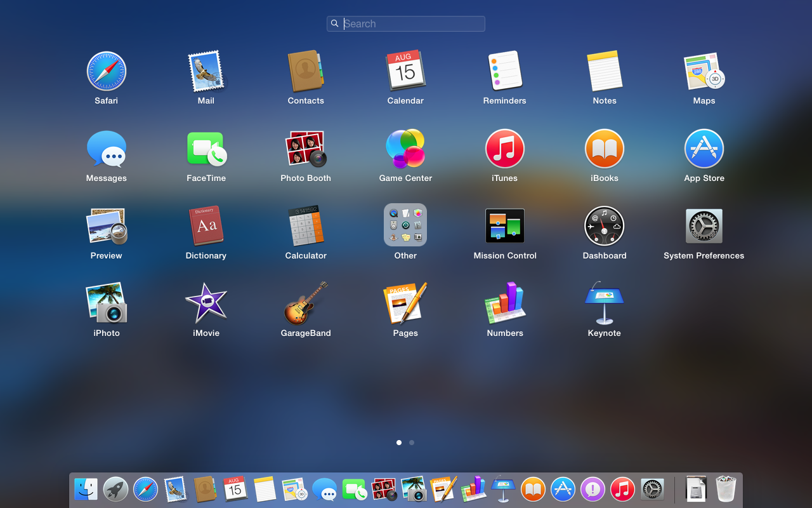Image resolution: width=812 pixels, height=508 pixels.
Task: Open Maps from the Dock
Action: pos(294,490)
